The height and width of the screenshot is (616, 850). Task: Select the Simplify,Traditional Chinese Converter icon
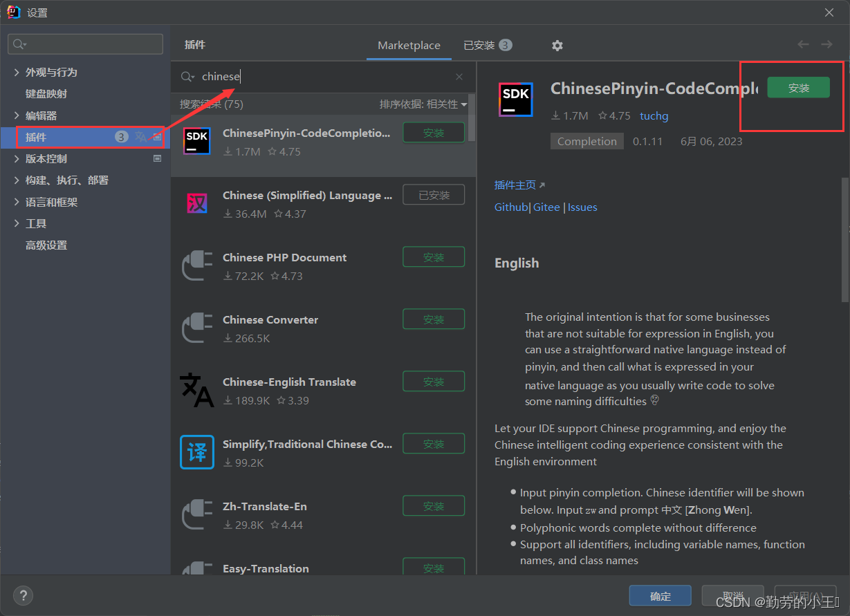[197, 452]
